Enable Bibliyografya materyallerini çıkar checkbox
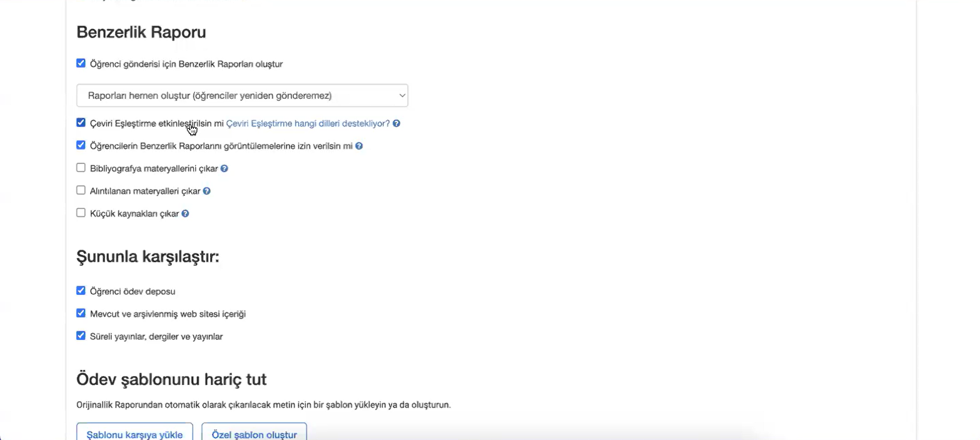Image resolution: width=980 pixels, height=440 pixels. (81, 168)
